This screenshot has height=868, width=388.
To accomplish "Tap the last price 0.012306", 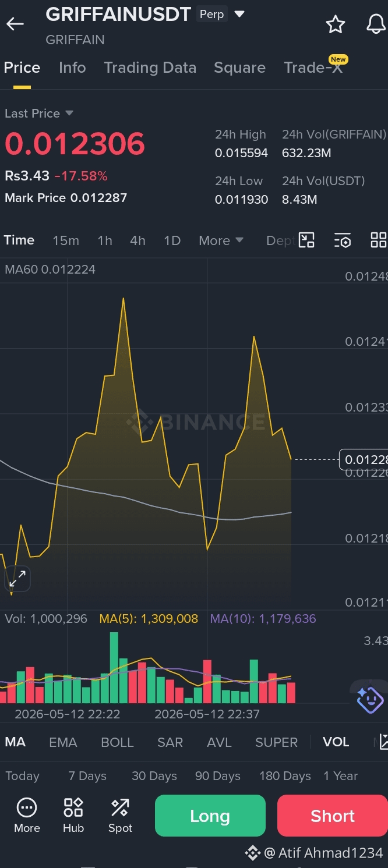I will 75,144.
